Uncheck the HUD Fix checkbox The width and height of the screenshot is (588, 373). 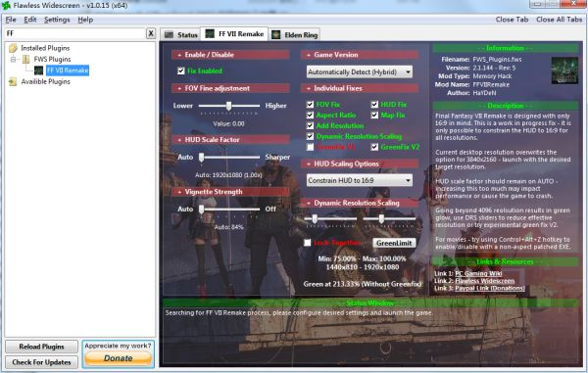point(374,104)
